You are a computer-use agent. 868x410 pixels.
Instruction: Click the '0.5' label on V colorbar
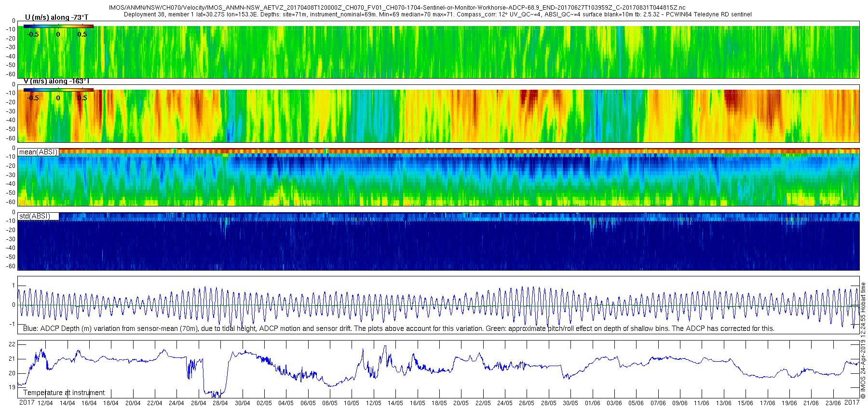coord(82,98)
